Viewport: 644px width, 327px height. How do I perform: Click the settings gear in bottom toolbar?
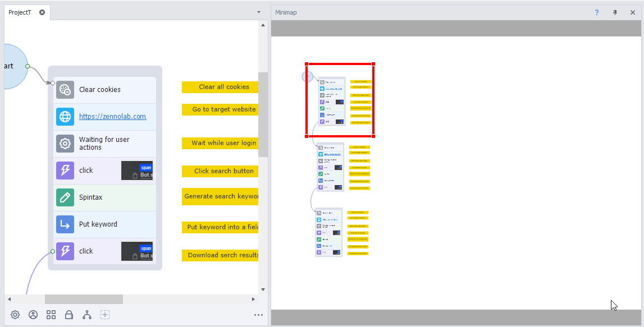pos(15,315)
